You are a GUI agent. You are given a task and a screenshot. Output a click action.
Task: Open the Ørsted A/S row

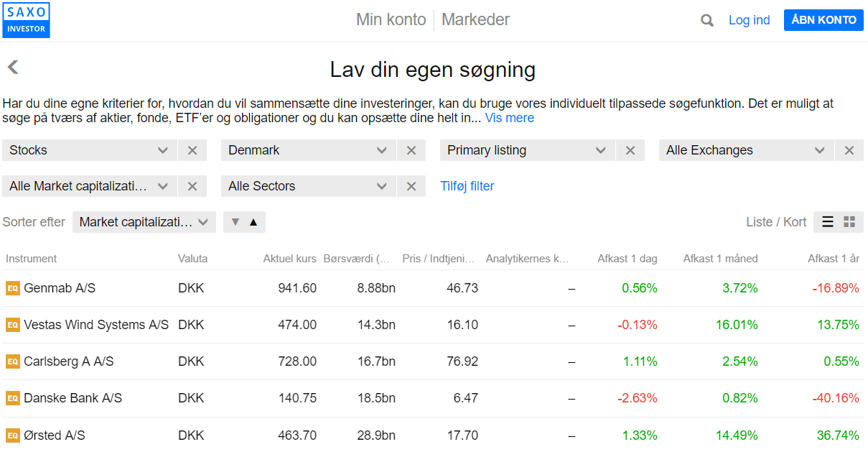(433, 435)
